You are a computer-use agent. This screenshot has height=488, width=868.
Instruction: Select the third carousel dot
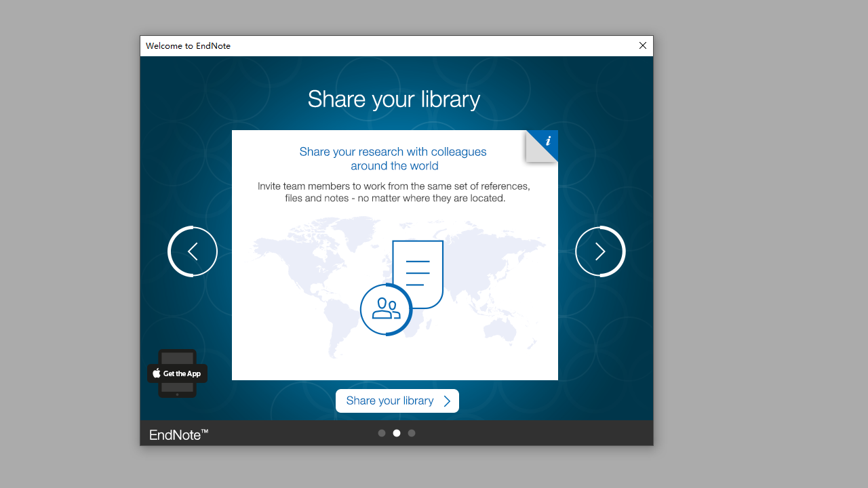click(412, 432)
